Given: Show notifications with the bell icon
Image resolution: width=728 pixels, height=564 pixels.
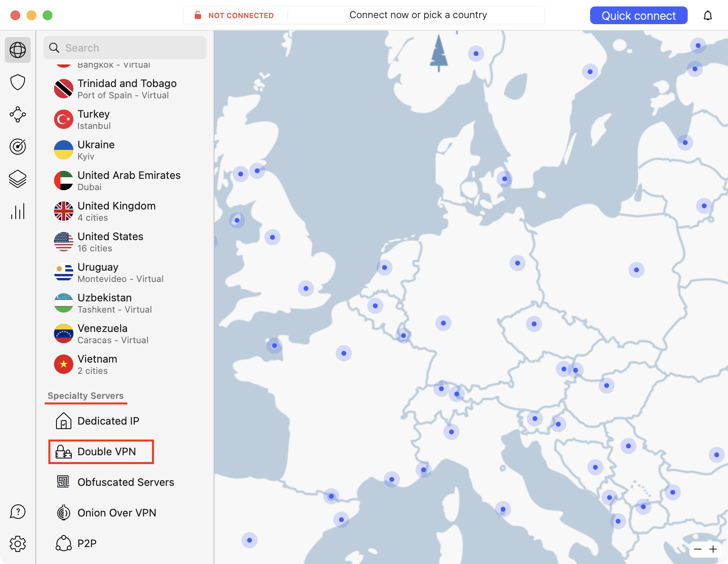Looking at the screenshot, I should pyautogui.click(x=708, y=16).
